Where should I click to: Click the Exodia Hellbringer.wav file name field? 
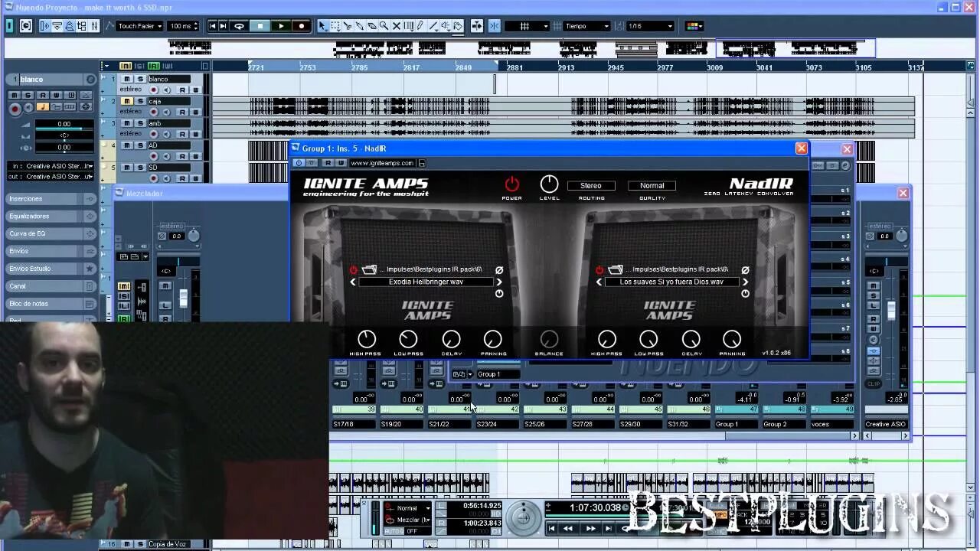coord(426,282)
